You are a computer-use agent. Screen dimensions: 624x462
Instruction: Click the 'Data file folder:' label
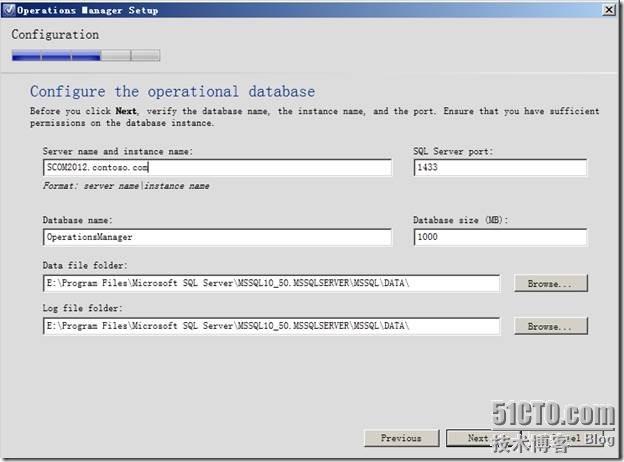(x=85, y=265)
